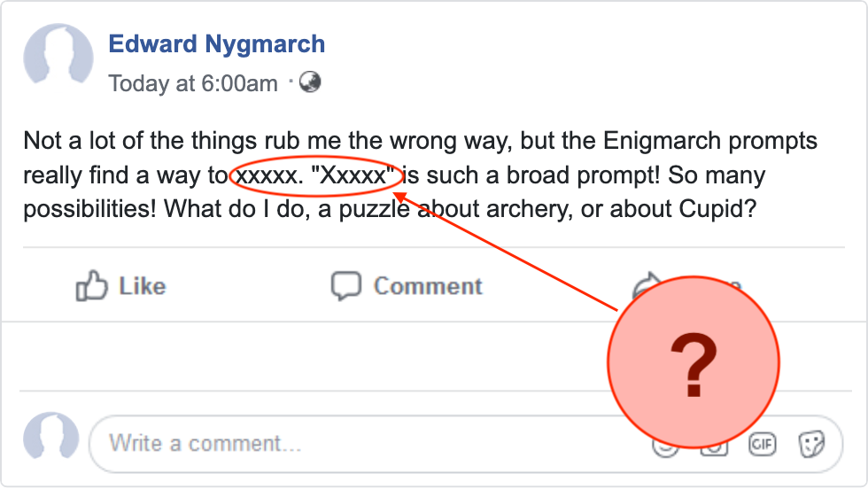Click the speech bubble Comment icon
The width and height of the screenshot is (868, 489).
(346, 286)
